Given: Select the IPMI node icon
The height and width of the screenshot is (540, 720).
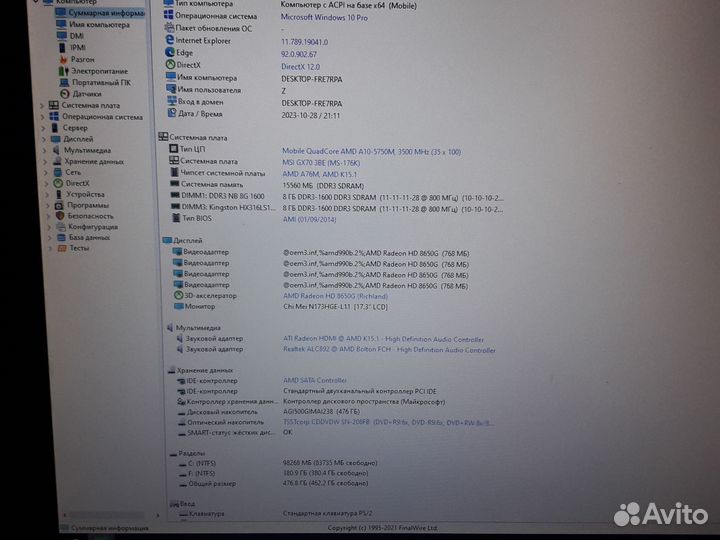Looking at the screenshot, I should (62, 47).
